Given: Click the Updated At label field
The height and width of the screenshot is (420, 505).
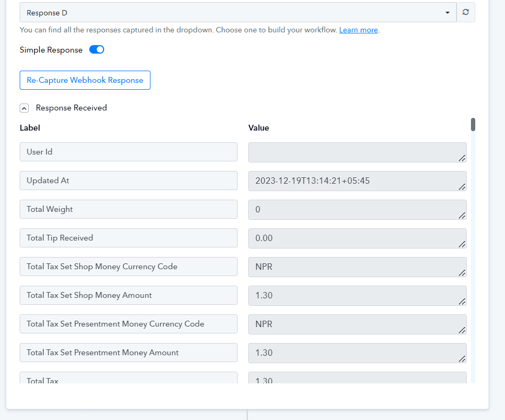Looking at the screenshot, I should (129, 181).
